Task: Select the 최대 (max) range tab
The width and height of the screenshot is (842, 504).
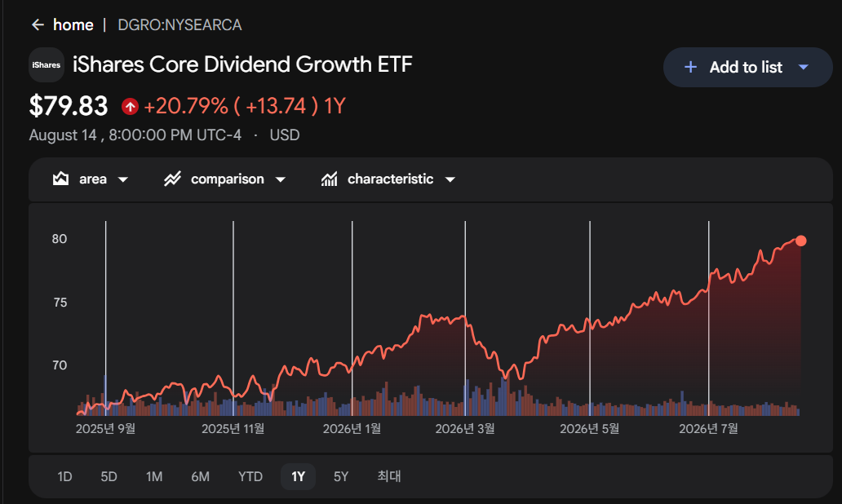Action: [x=389, y=476]
